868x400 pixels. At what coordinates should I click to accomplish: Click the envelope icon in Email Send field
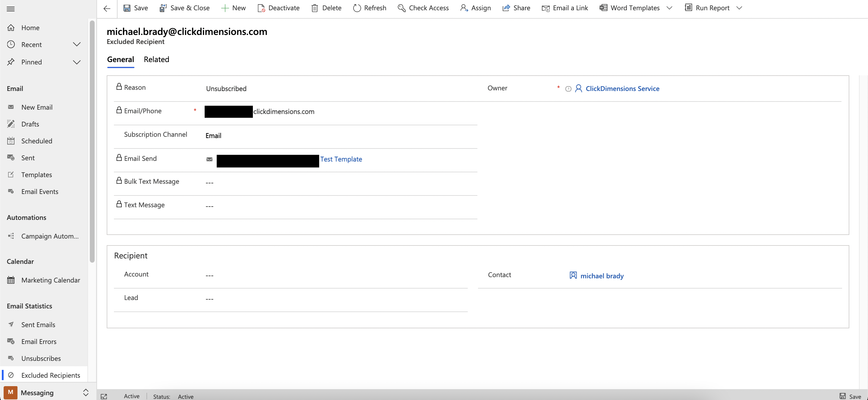click(x=209, y=159)
